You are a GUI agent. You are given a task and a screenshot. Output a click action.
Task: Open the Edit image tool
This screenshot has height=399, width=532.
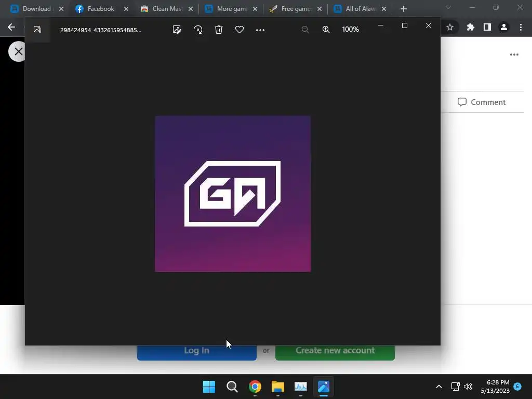pos(177,30)
